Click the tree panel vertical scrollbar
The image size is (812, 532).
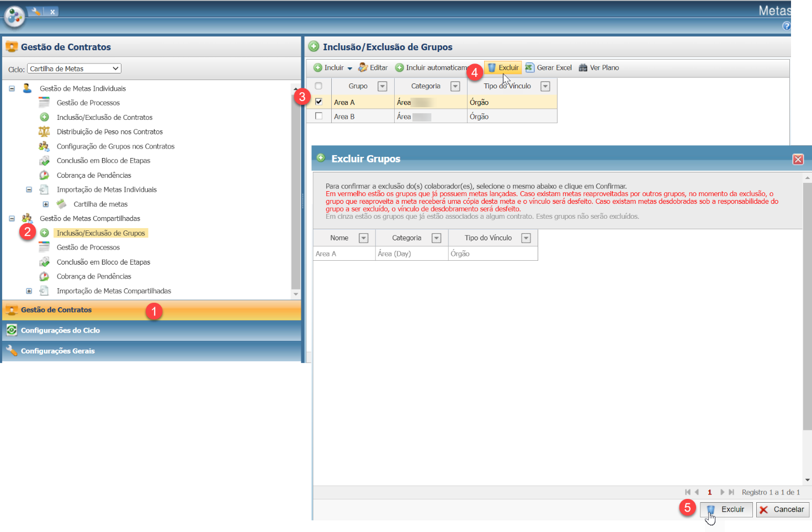coord(296,191)
